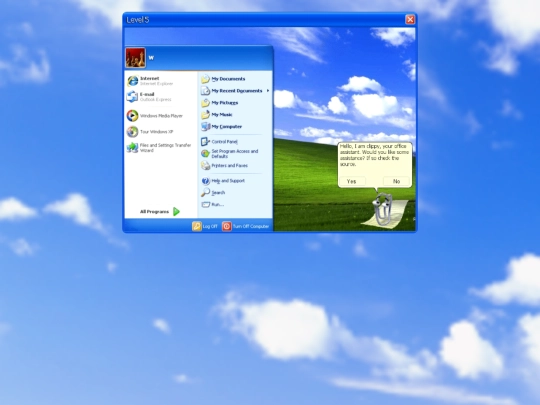Click the Log Off label
Image resolution: width=540 pixels, height=405 pixels.
tap(210, 226)
